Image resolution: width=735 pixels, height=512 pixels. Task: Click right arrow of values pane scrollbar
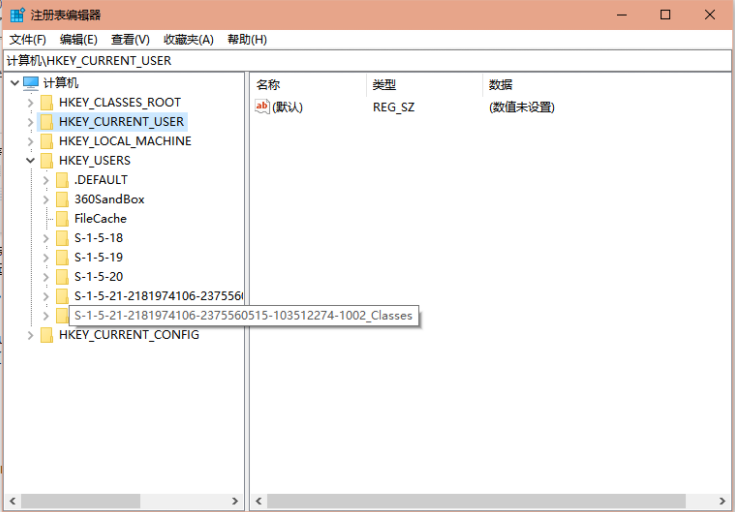click(x=723, y=501)
